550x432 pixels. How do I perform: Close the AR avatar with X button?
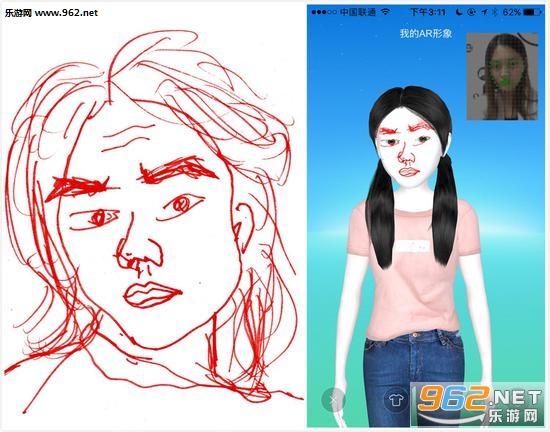tap(333, 399)
